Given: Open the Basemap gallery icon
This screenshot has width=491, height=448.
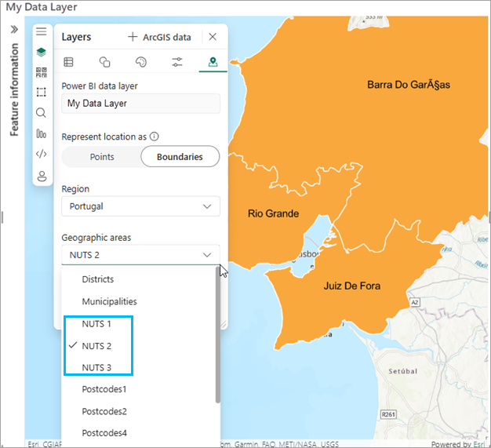Looking at the screenshot, I should 42,72.
